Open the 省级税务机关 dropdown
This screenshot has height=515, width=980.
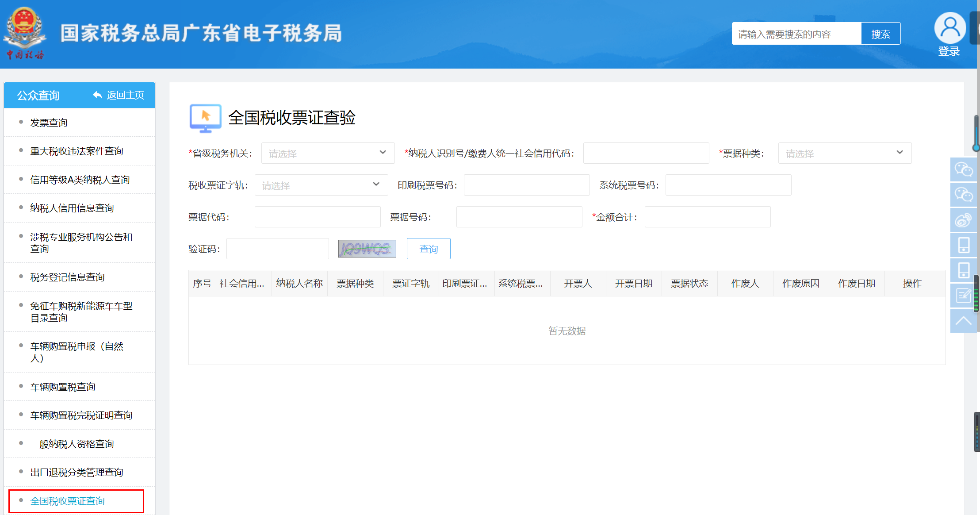coord(328,153)
